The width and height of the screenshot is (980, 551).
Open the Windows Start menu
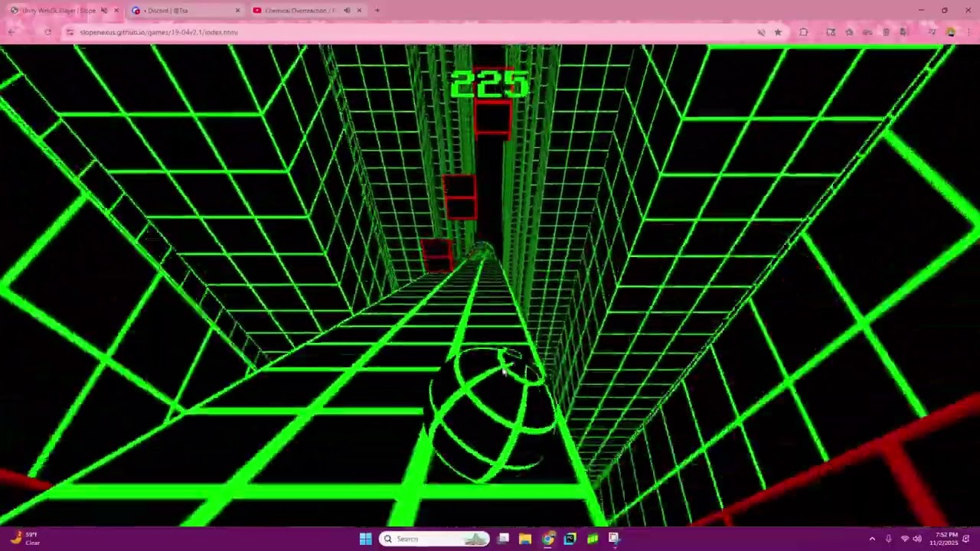pyautogui.click(x=366, y=539)
